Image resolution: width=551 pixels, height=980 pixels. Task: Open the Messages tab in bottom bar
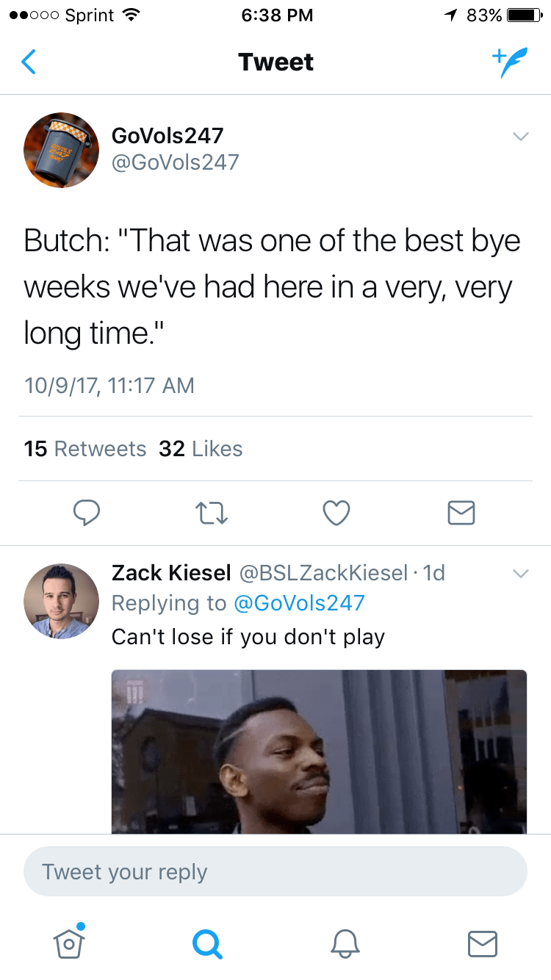(483, 943)
